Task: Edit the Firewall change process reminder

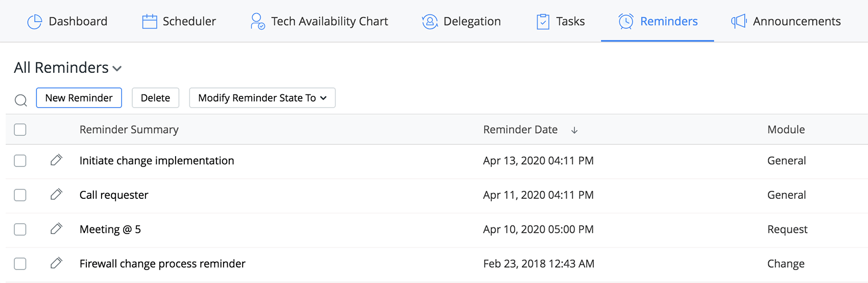Action: (x=56, y=263)
